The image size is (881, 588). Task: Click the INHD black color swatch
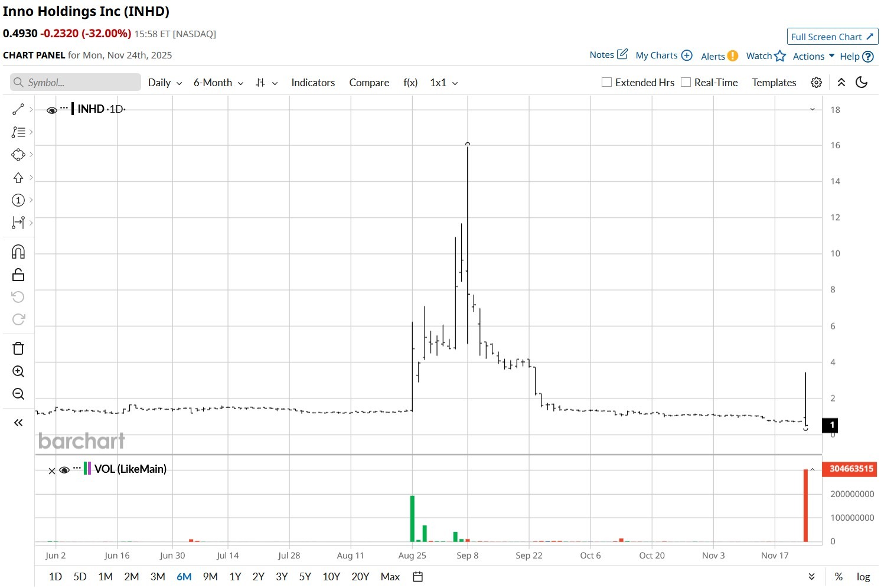tap(73, 109)
